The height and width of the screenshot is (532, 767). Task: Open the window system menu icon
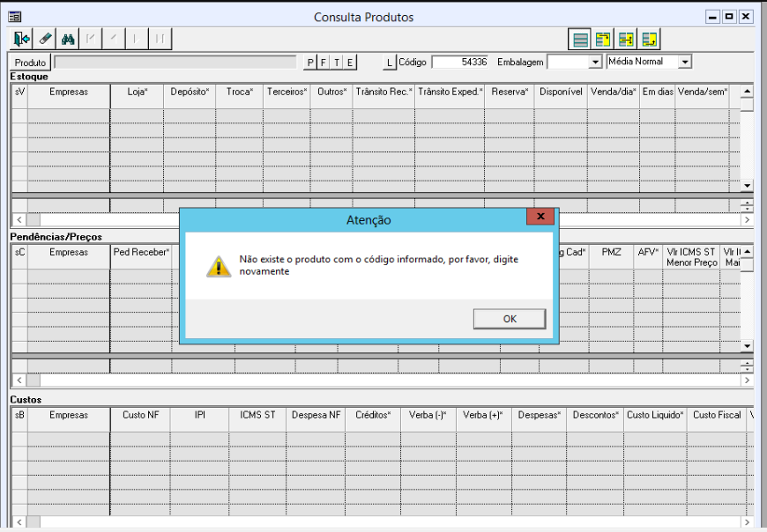click(x=15, y=17)
